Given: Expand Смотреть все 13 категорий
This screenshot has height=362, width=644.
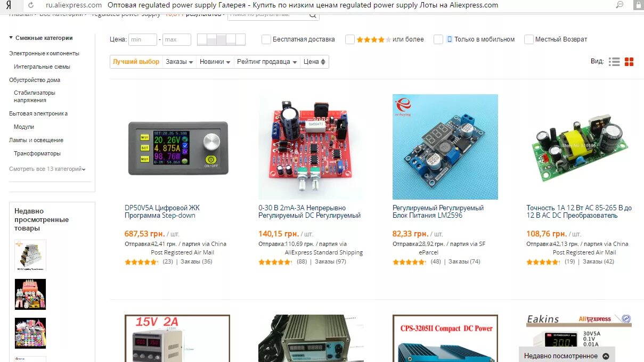Looking at the screenshot, I should (47, 169).
